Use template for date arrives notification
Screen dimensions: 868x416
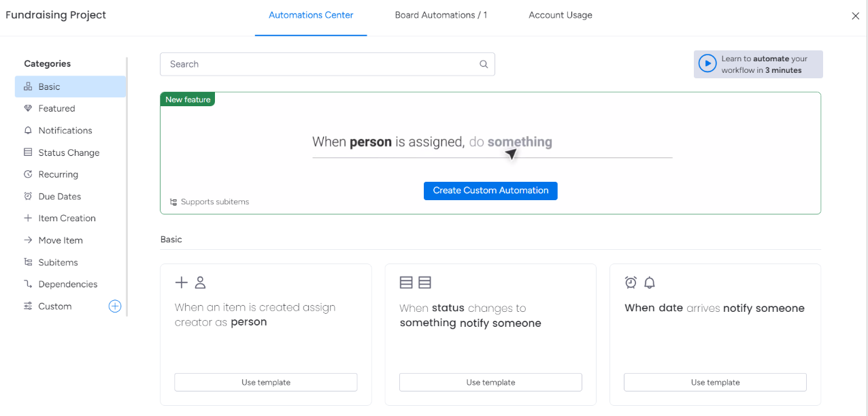[x=714, y=382]
